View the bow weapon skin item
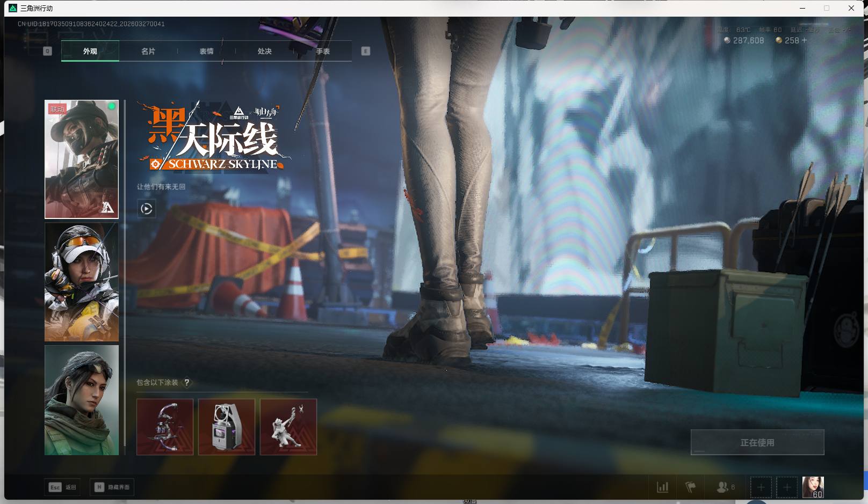868x504 pixels. click(x=165, y=427)
